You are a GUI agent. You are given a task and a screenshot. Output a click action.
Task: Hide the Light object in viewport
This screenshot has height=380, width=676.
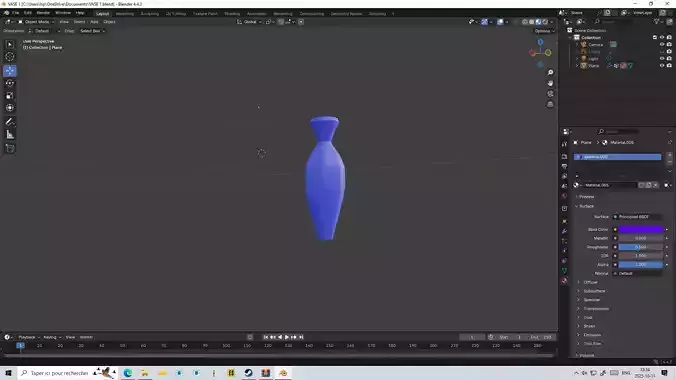tap(662, 58)
